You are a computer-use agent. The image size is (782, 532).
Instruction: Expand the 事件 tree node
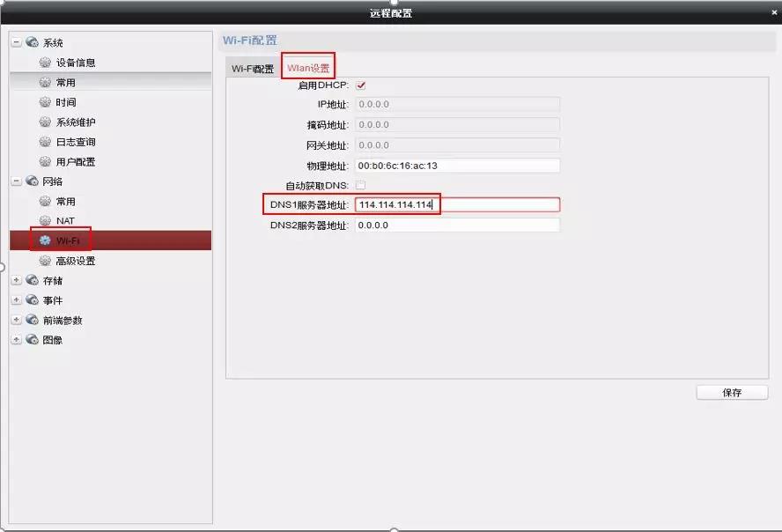tap(16, 300)
